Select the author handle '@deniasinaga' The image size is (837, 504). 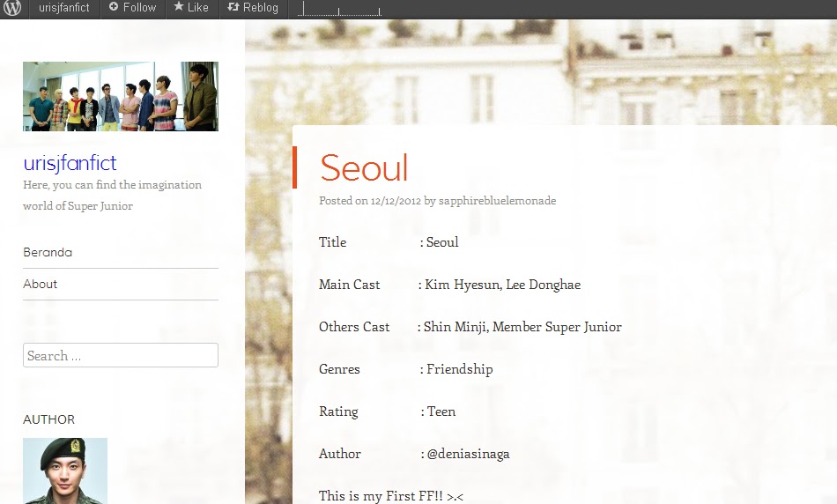[468, 454]
